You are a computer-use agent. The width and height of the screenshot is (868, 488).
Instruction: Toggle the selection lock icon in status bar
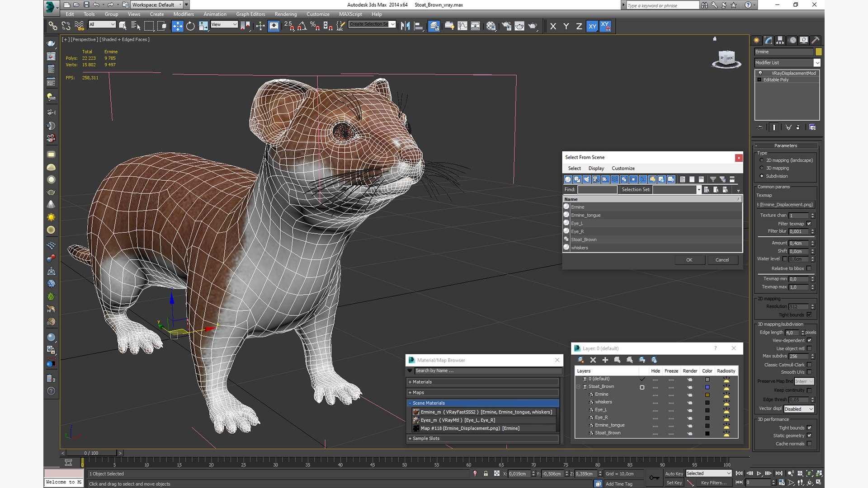pyautogui.click(x=486, y=474)
